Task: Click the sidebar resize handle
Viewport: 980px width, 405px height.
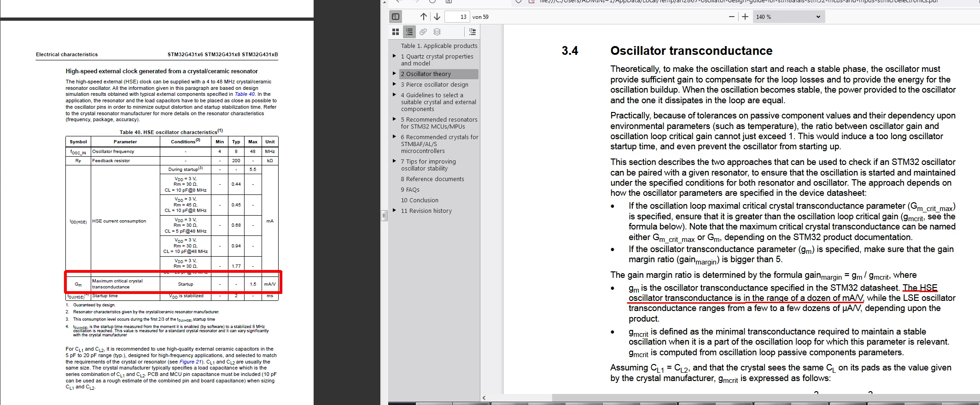Action: 384,215
